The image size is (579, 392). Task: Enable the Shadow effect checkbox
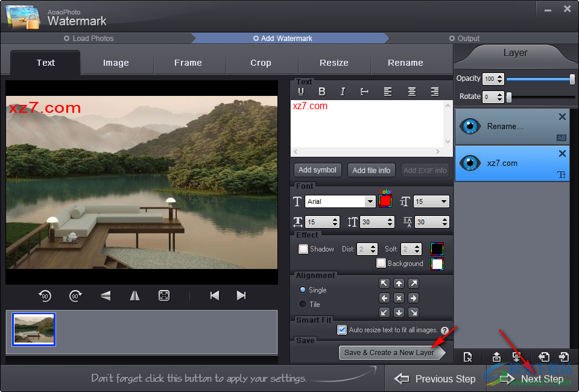pos(303,249)
